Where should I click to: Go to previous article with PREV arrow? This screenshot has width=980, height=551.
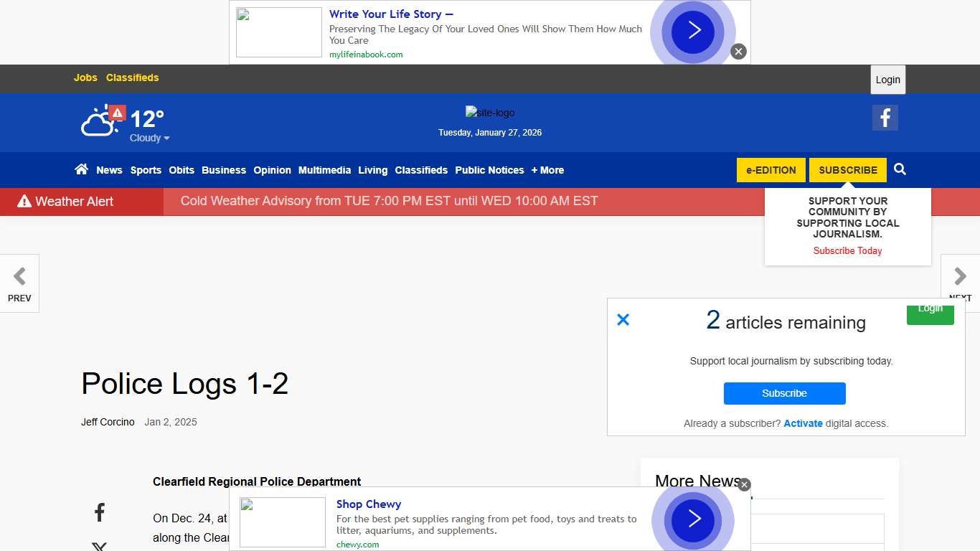click(x=19, y=283)
